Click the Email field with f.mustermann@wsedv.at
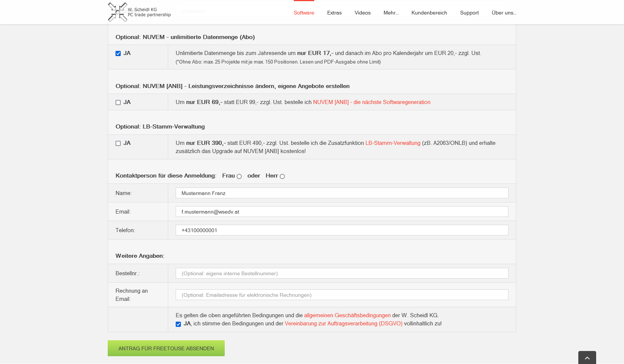The height and width of the screenshot is (364, 624). pyautogui.click(x=342, y=212)
